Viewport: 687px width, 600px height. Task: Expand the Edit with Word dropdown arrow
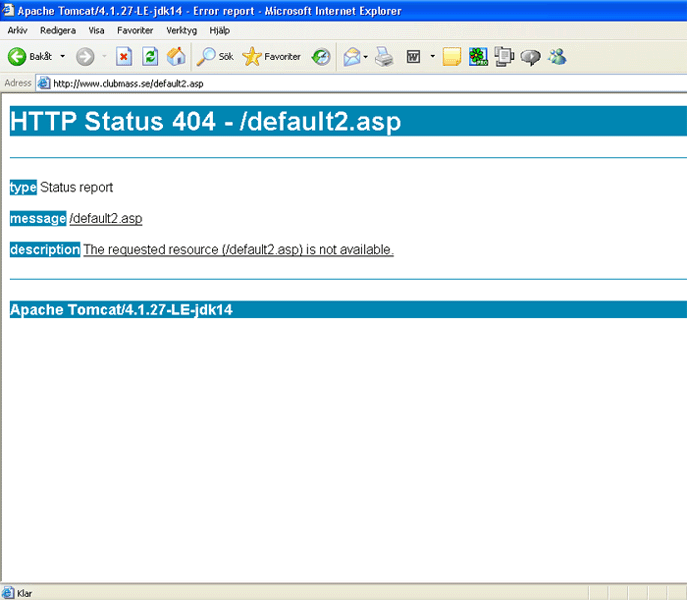click(432, 56)
